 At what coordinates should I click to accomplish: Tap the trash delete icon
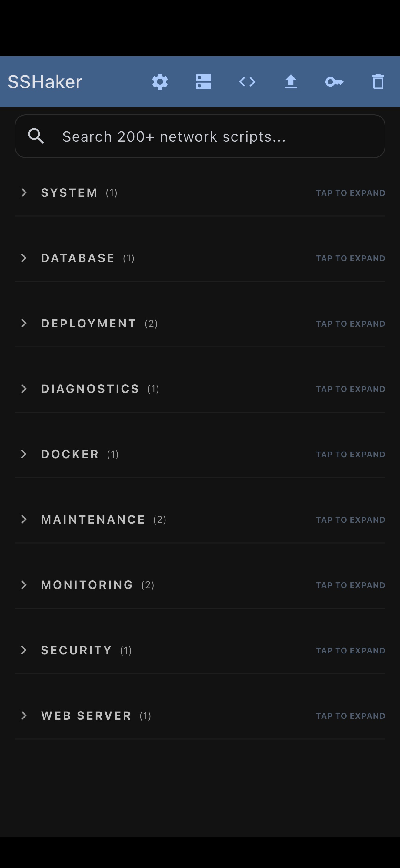click(x=378, y=82)
